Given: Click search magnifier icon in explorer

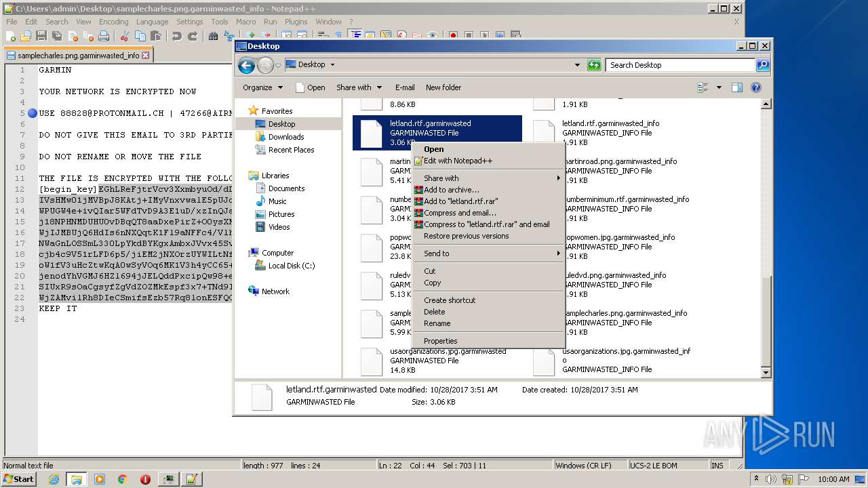Looking at the screenshot, I should pyautogui.click(x=763, y=65).
